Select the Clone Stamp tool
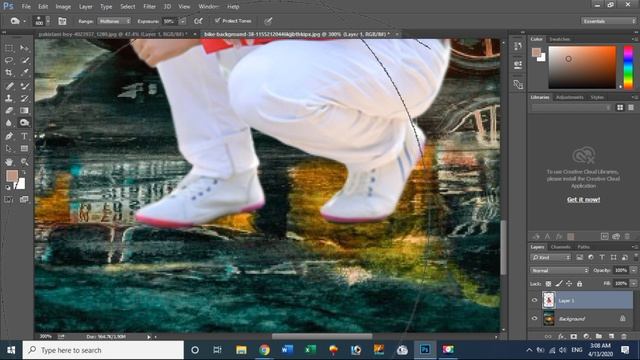640x360 pixels. [9, 98]
